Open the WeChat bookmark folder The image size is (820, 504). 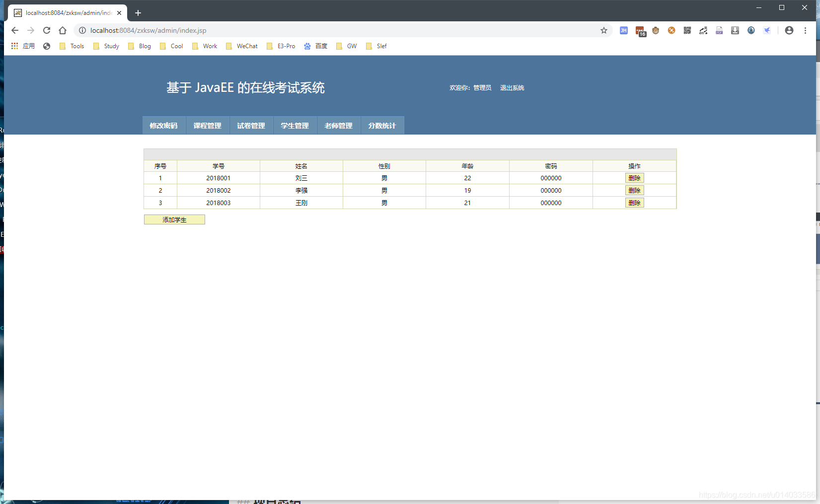pos(241,46)
